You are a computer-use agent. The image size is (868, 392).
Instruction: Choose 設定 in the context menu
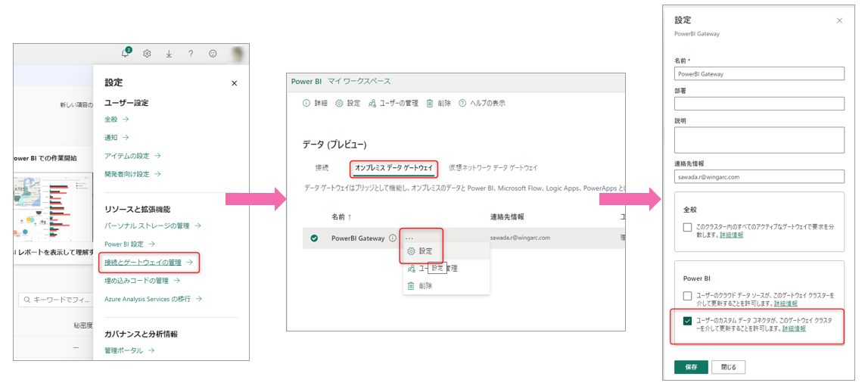coord(446,250)
